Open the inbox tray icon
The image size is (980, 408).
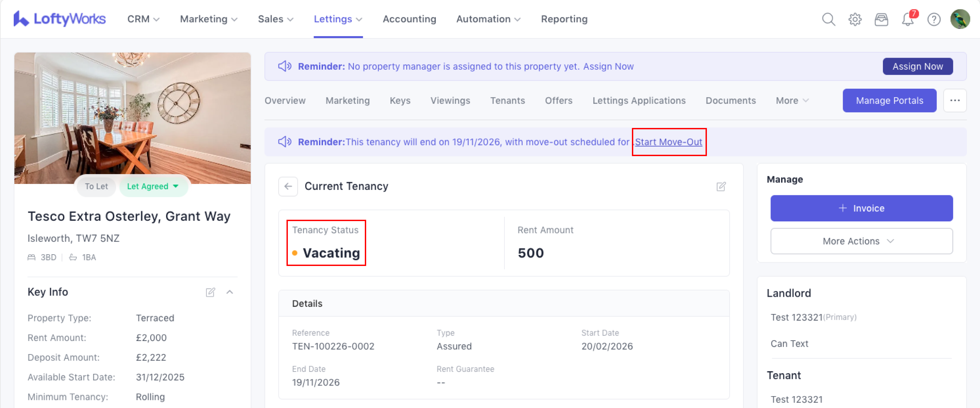(x=881, y=19)
